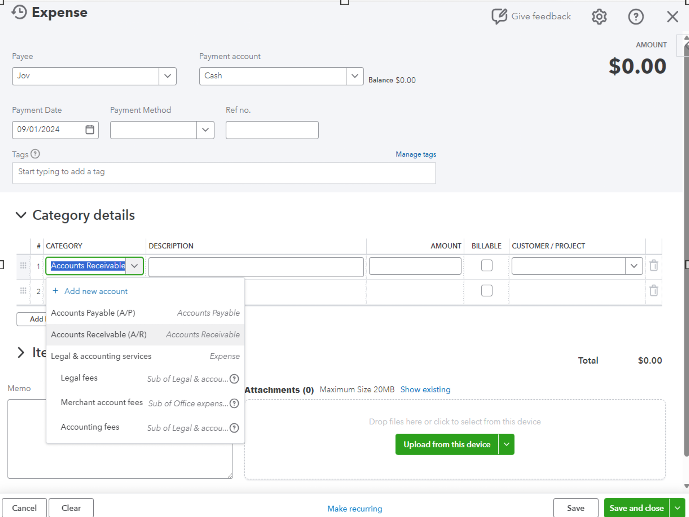Click the Description field in row 1
Screen dimensions: 689x517
pos(256,267)
